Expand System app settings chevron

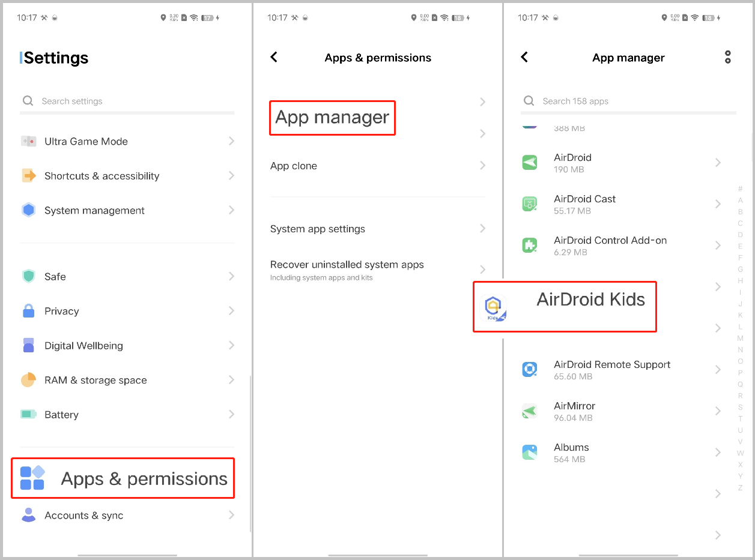tap(482, 228)
